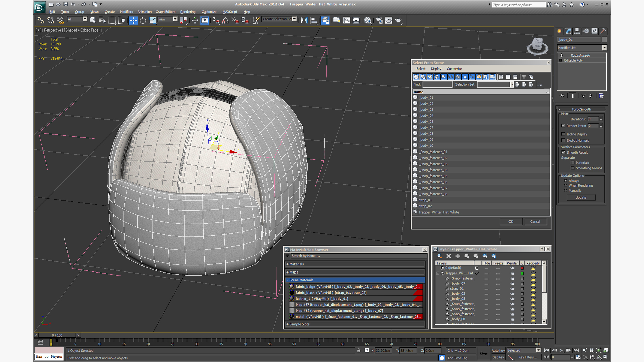Toggle Smooth Result checkbox
Image resolution: width=644 pixels, height=362 pixels.
click(564, 152)
